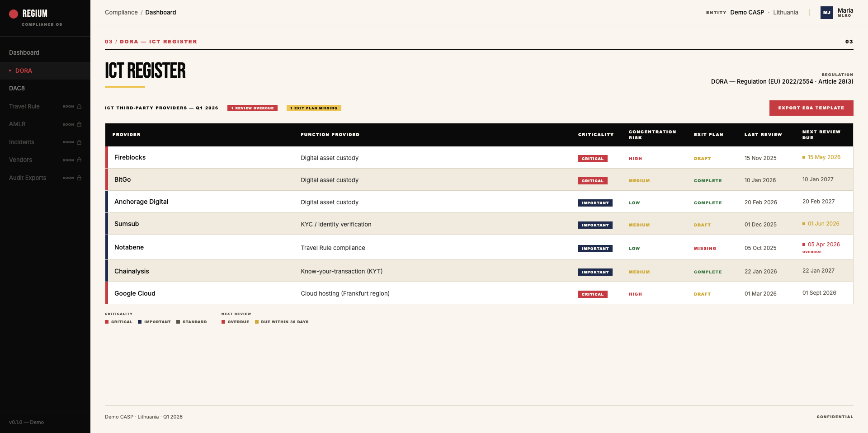Click Important badge in Sumsub row
This screenshot has width=868, height=433.
[595, 225]
